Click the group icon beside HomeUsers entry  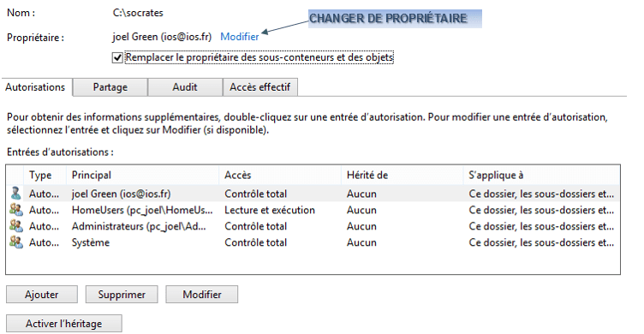coord(16,210)
